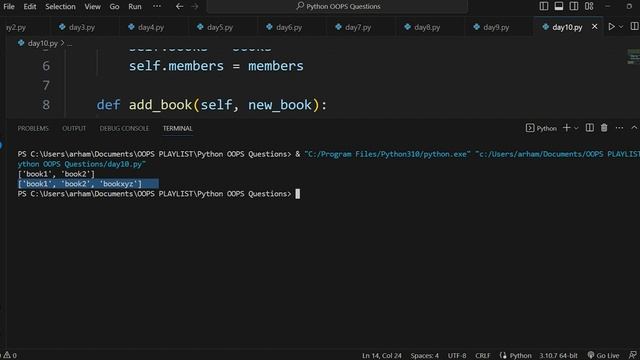Open the View menu

[92, 7]
